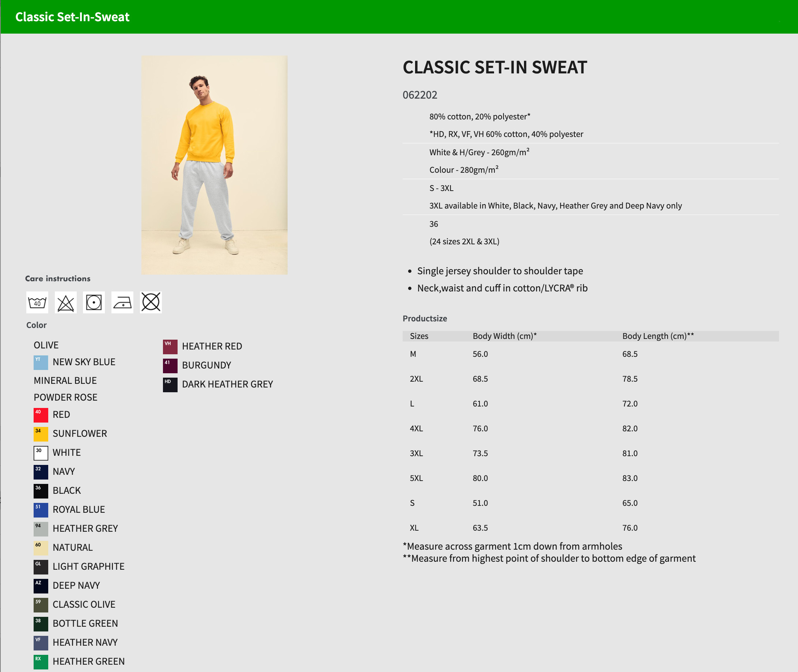
Task: Choose the New Sky Blue swatch
Action: tap(41, 362)
